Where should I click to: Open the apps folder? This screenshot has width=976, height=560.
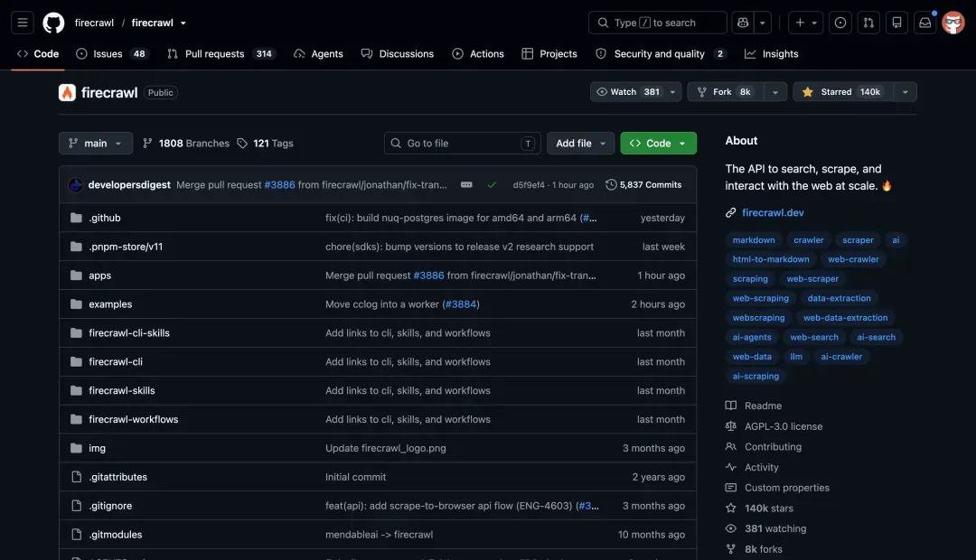pos(99,275)
